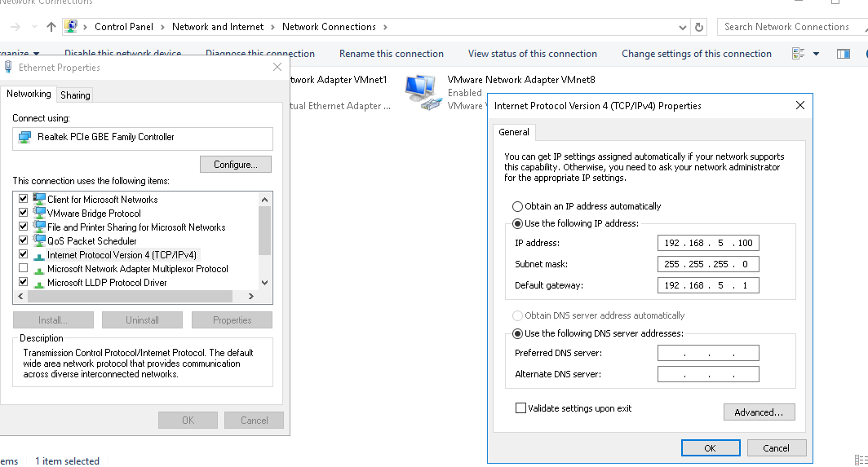Click the Default gateway field
The height and width of the screenshot is (467, 868).
point(708,285)
